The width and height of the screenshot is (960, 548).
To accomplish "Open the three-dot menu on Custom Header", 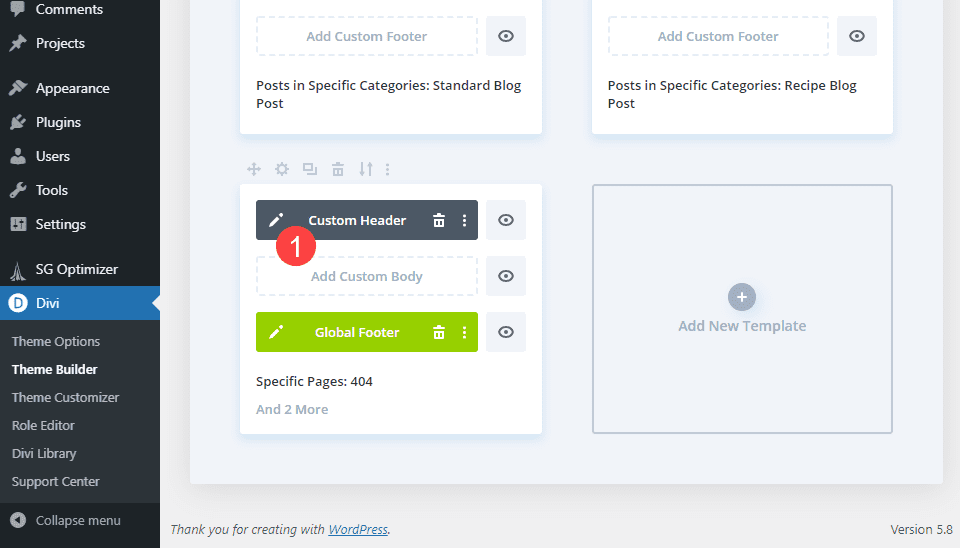I will point(464,220).
